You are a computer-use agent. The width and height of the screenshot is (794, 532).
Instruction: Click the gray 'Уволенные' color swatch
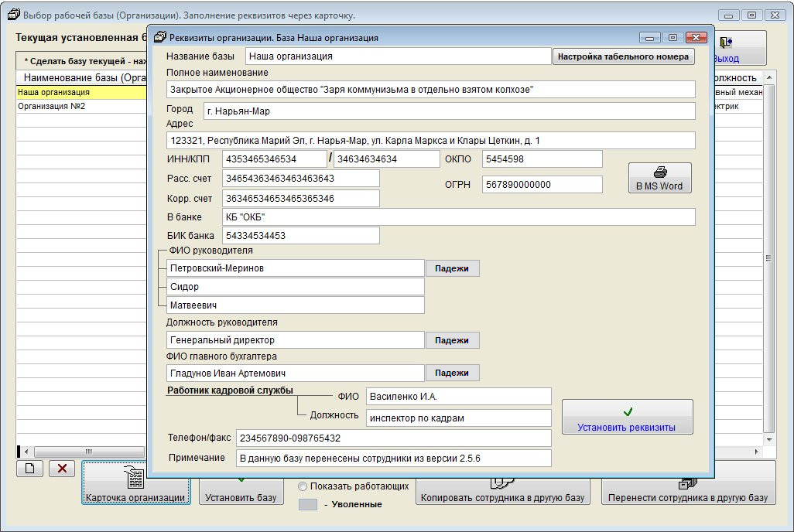[x=307, y=504]
